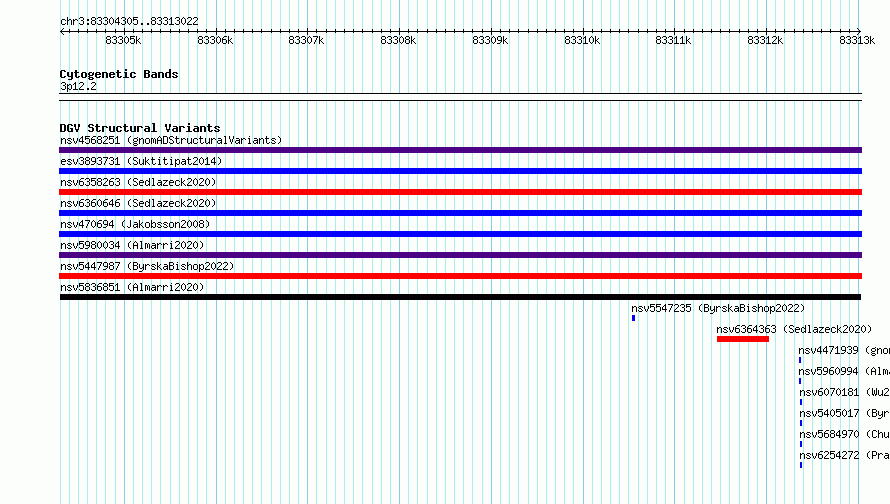Click the blue mark under nsv6254272
Image resolution: width=890 pixels, height=504 pixels.
click(x=801, y=465)
